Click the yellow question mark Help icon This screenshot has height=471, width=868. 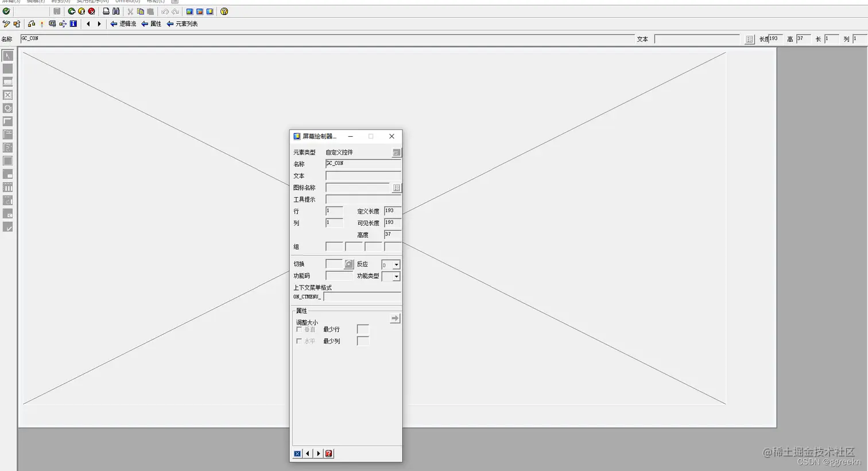click(x=224, y=11)
